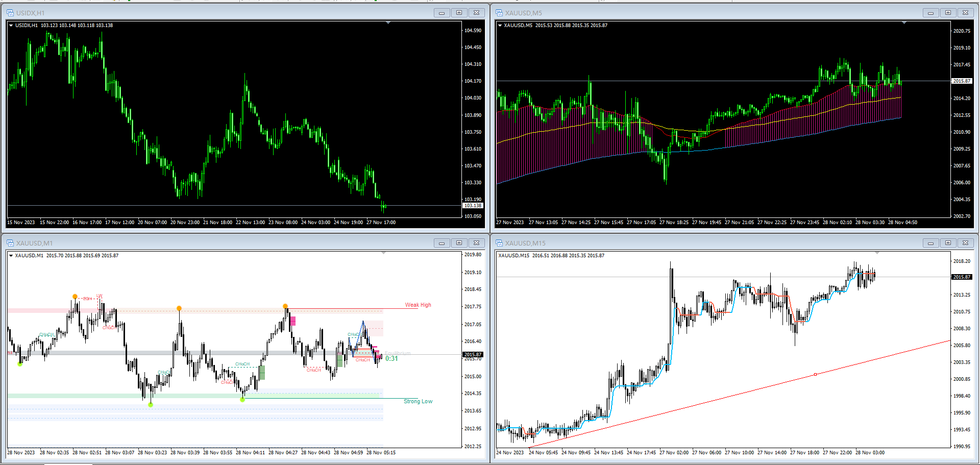The height and width of the screenshot is (465, 980).
Task: Select the Weak High label on the M1 chart
Action: [418, 305]
